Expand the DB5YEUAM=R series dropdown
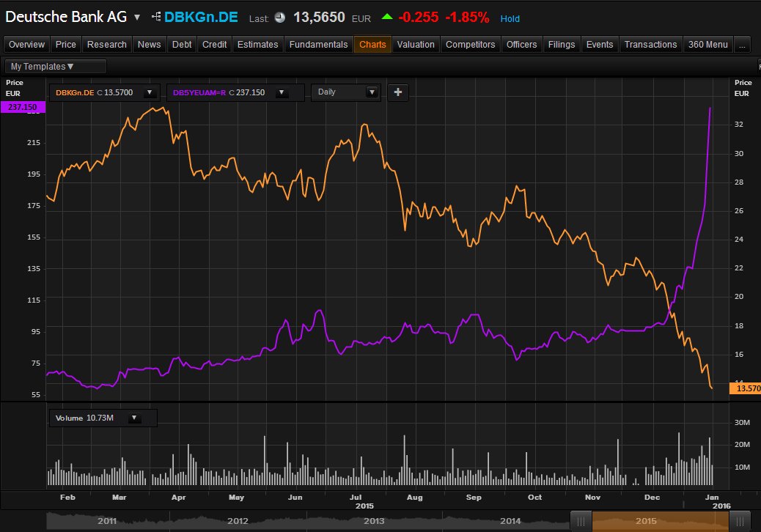This screenshot has width=761, height=532. coord(282,92)
